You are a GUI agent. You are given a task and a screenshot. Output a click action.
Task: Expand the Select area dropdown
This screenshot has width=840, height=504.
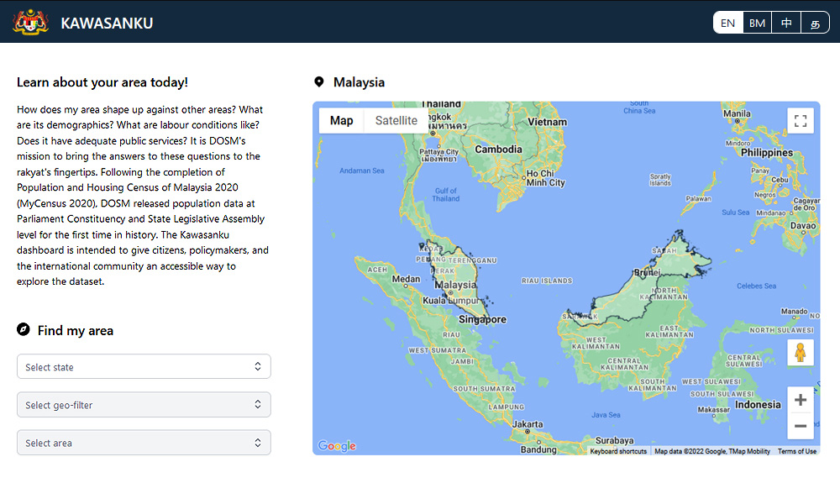point(144,443)
